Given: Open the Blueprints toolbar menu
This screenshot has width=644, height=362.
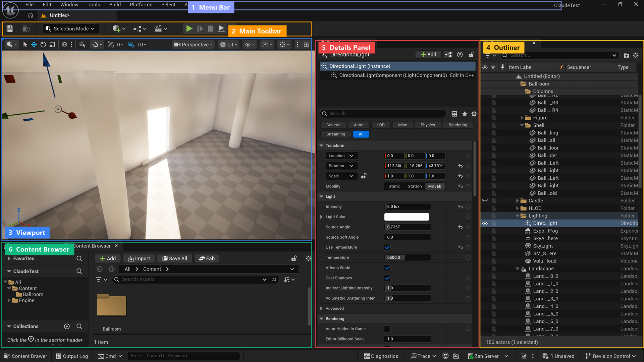Looking at the screenshot, I should [x=140, y=29].
